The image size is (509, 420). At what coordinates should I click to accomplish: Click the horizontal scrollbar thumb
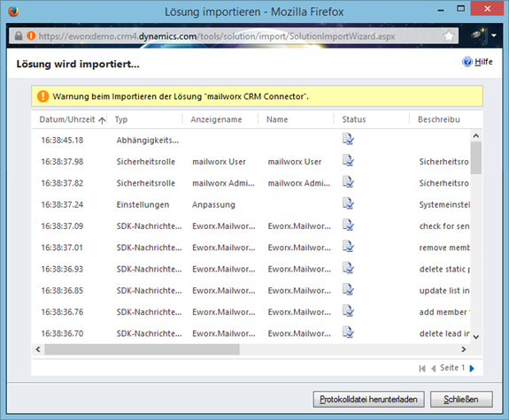[x=143, y=349]
